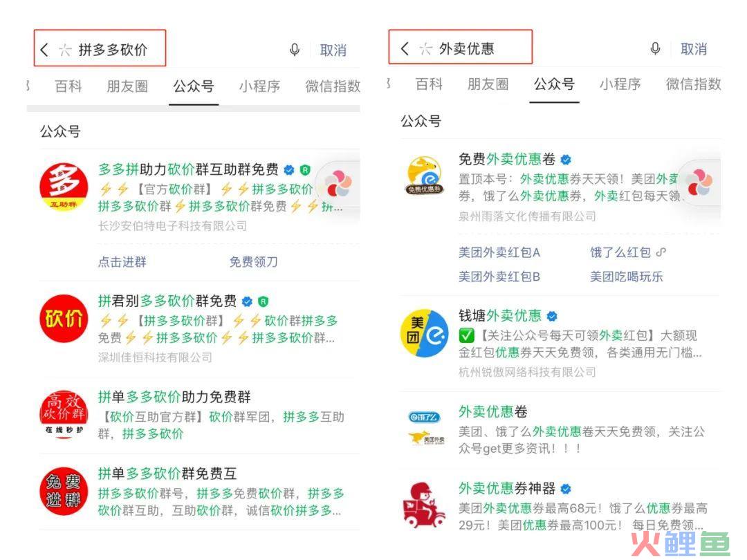Tap the back arrow beside 拼多多砍价 search
This screenshot has height=560, width=747.
tap(44, 50)
